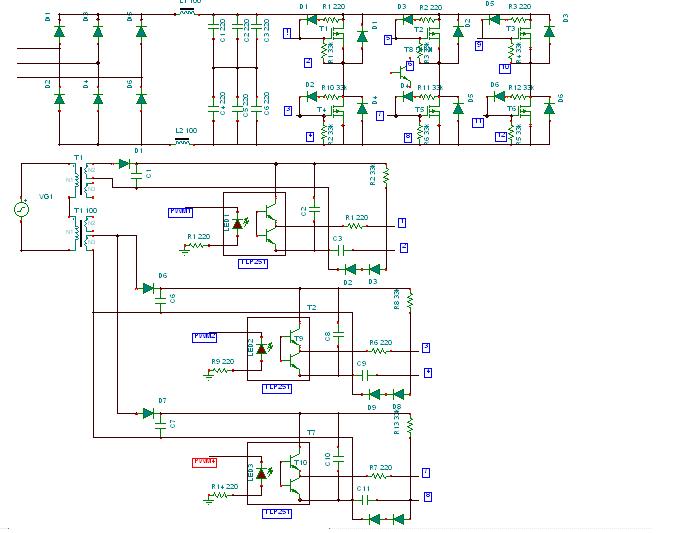Viewport: 673px width, 533px height.
Task: Click the R6 220 resistor symbol
Action: click(379, 351)
